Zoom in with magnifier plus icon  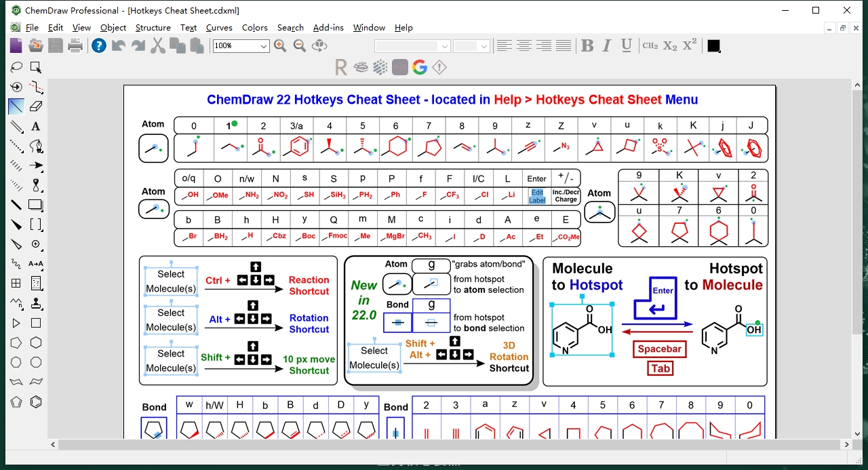click(x=280, y=45)
